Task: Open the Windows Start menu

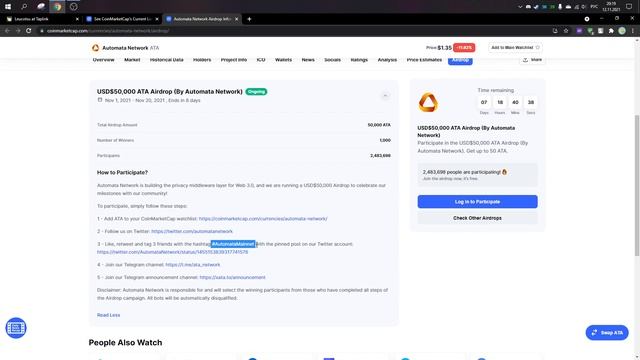Action: point(8,7)
